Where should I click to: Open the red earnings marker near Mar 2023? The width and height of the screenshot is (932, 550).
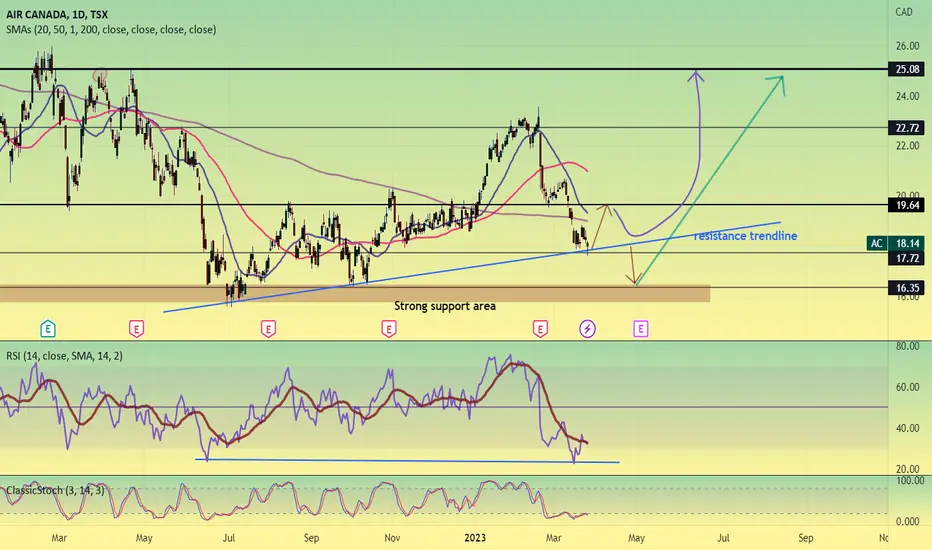(540, 328)
